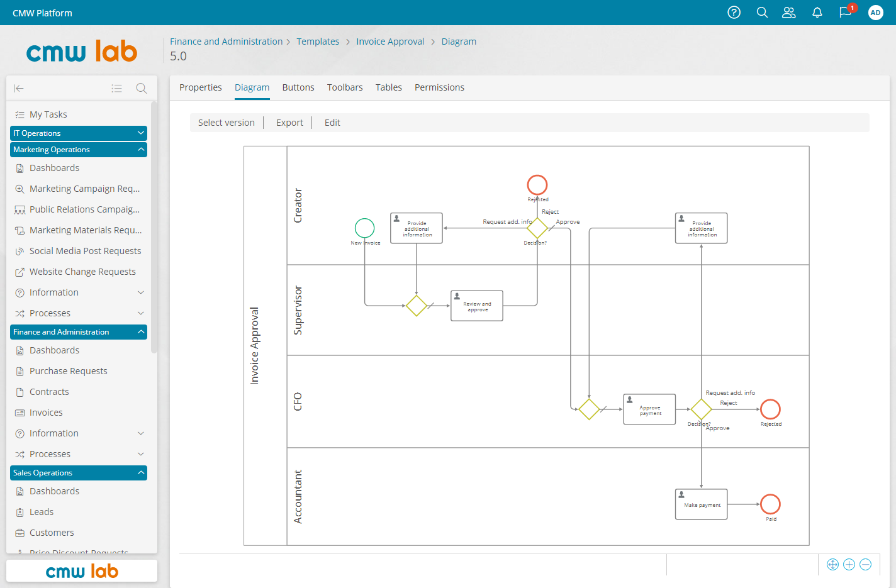This screenshot has width=896, height=588.
Task: Click the Edit button above the diagram
Action: (x=332, y=122)
